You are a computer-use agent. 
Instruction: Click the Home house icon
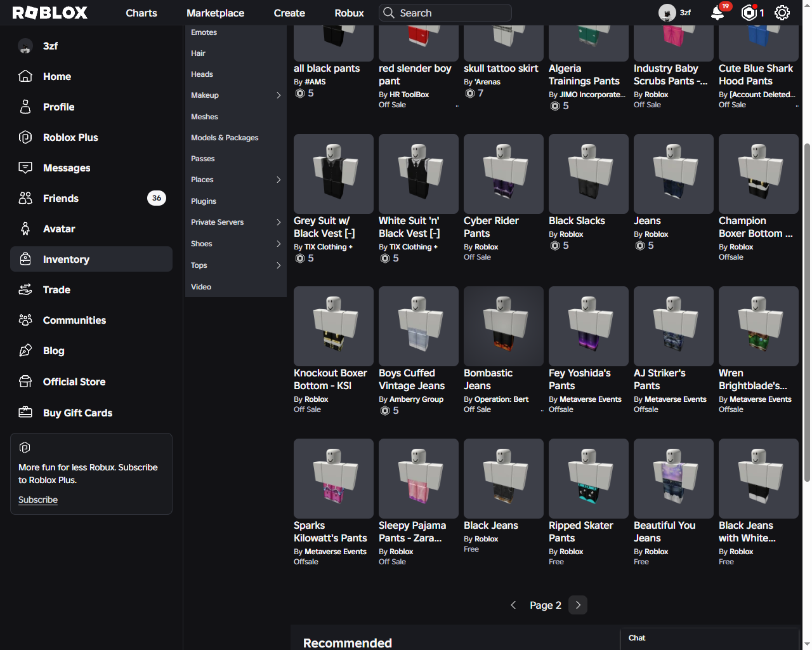point(25,76)
